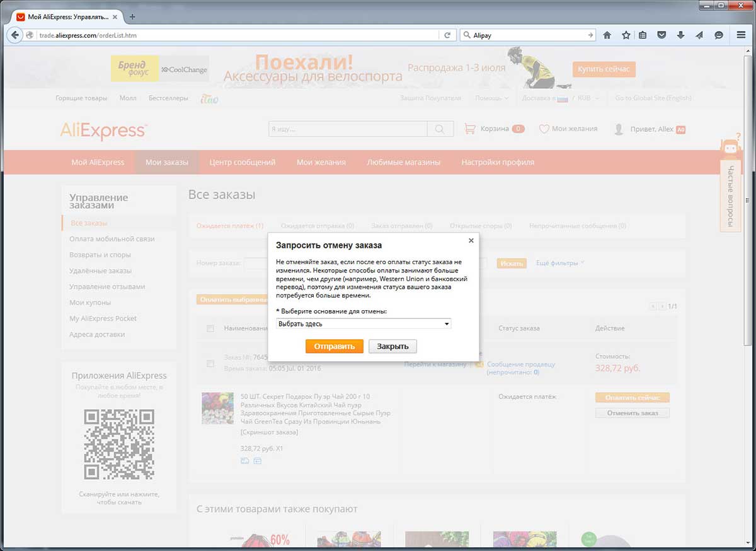The height and width of the screenshot is (551, 756).
Task: Open Управление отзывами in sidebar
Action: click(x=107, y=286)
